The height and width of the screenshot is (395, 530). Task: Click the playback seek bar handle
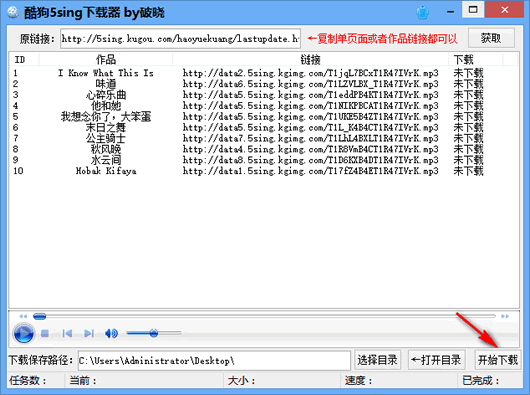tap(40, 316)
